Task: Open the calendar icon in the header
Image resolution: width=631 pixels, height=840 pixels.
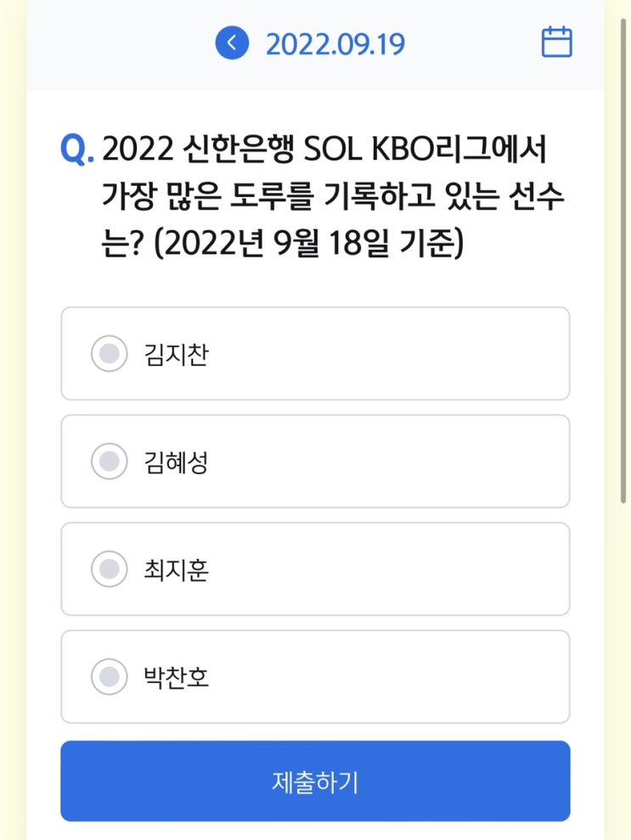Action: click(x=556, y=42)
